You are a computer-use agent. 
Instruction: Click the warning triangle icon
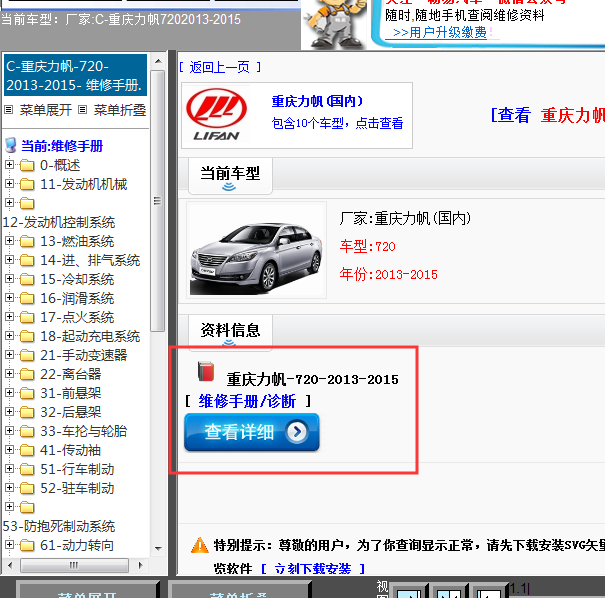tap(199, 545)
